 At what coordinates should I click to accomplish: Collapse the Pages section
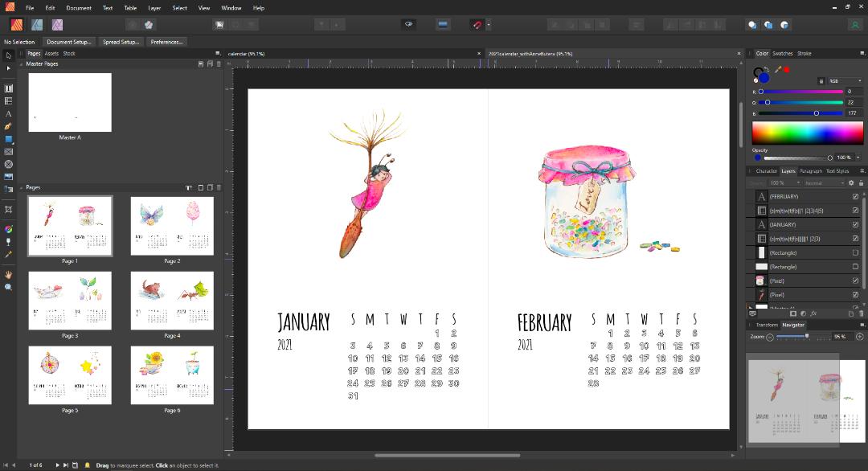[x=22, y=187]
